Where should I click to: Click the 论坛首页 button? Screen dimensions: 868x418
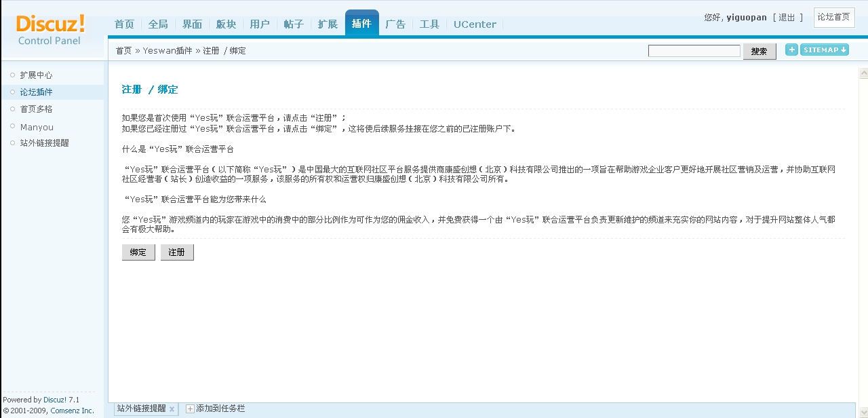click(834, 18)
